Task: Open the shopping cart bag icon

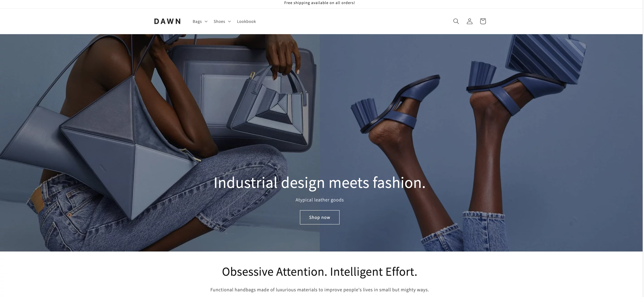Action: 483,21
